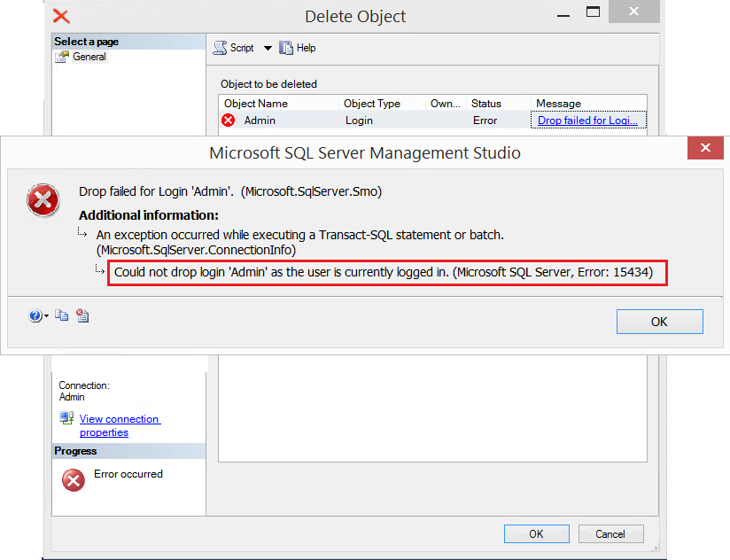Viewport: 730px width, 560px height.
Task: Maximize the Delete Object window
Action: pyautogui.click(x=593, y=12)
